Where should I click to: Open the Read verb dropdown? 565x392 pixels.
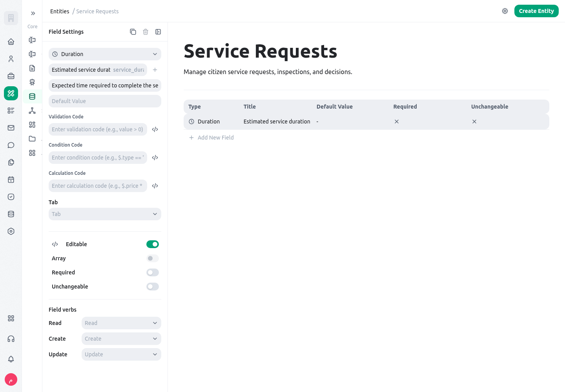click(121, 323)
